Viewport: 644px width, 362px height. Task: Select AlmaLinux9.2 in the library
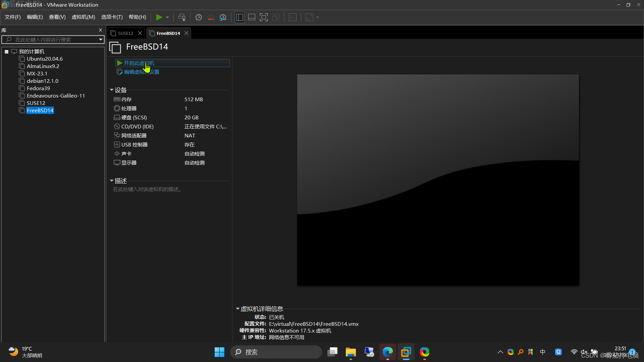(43, 66)
